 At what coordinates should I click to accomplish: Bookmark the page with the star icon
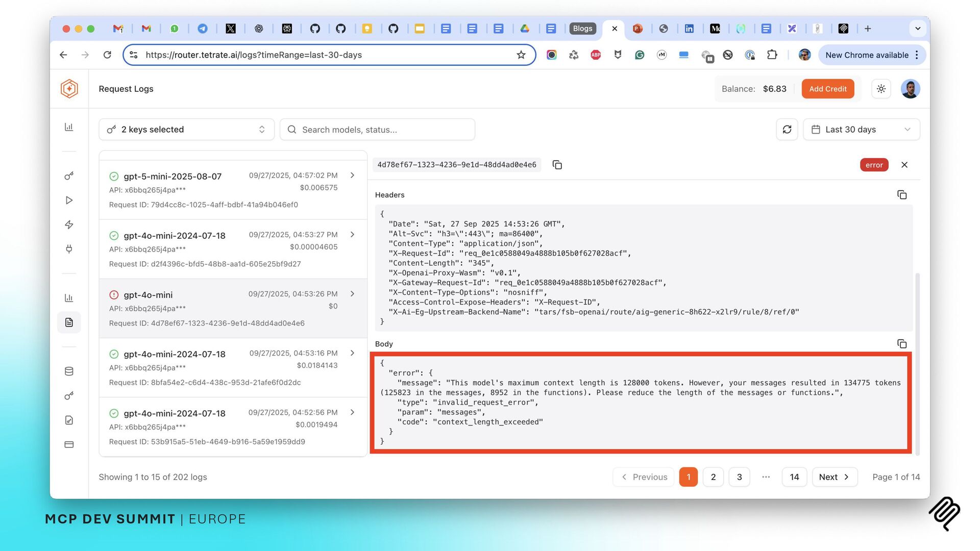click(x=521, y=55)
